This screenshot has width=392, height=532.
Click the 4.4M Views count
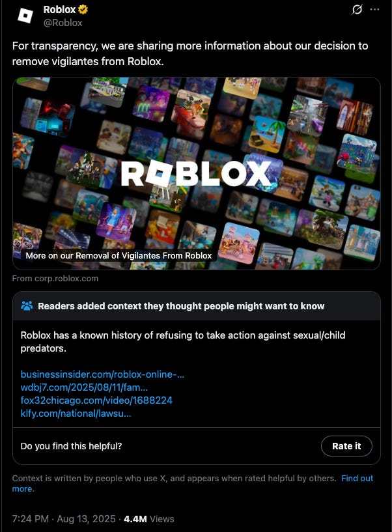coord(148,519)
